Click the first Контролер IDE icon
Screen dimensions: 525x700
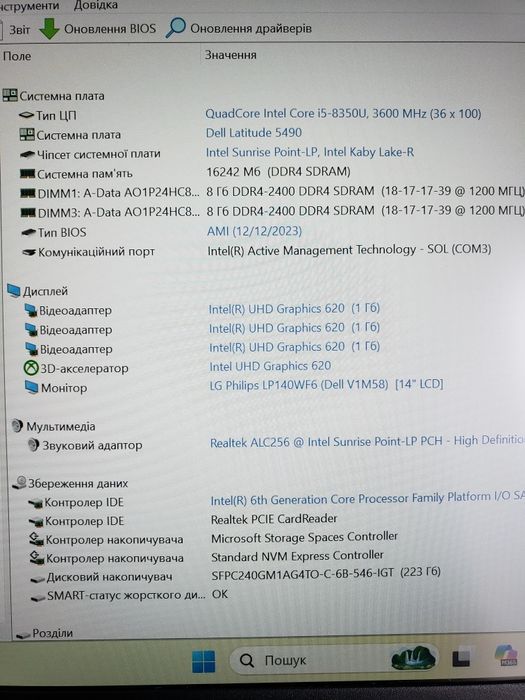[x=35, y=504]
